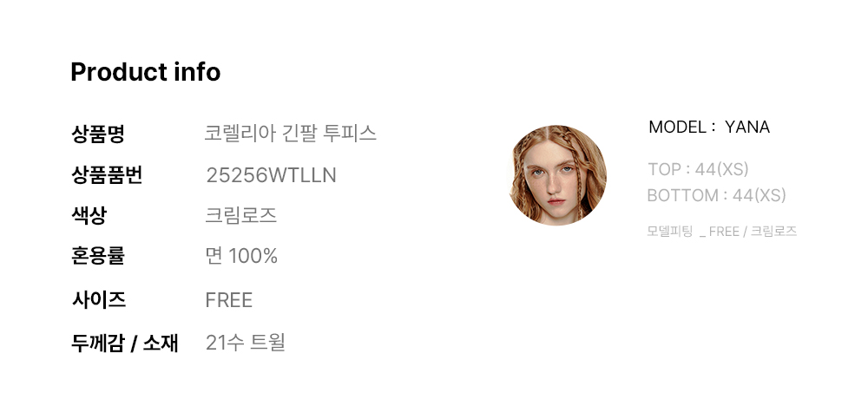Select the 두께감 / 소재 label

coord(124,343)
